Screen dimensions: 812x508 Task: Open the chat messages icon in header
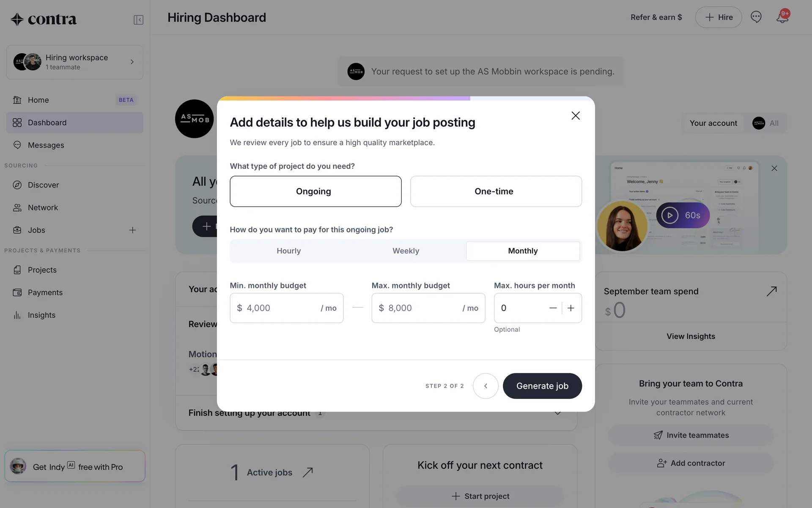pyautogui.click(x=756, y=17)
